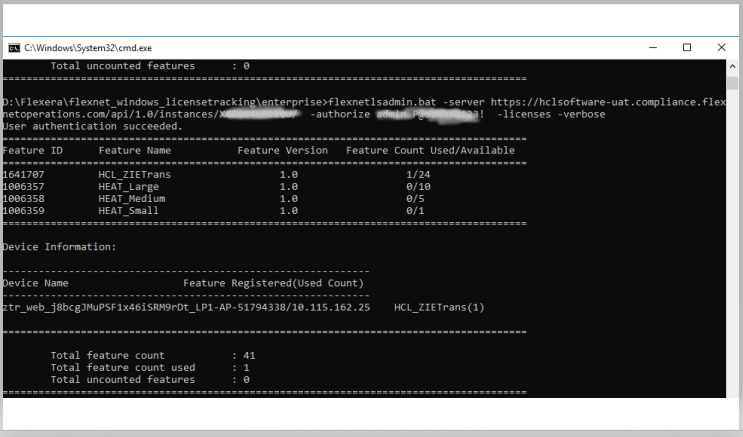This screenshot has width=743, height=437.
Task: Click the device name starting with ztr_web_j8bcg
Action: (186, 307)
